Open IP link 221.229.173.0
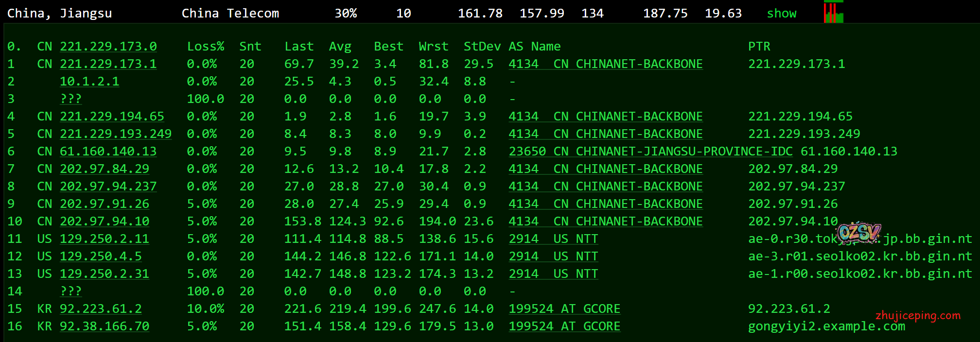Image resolution: width=980 pixels, height=342 pixels. (x=108, y=47)
